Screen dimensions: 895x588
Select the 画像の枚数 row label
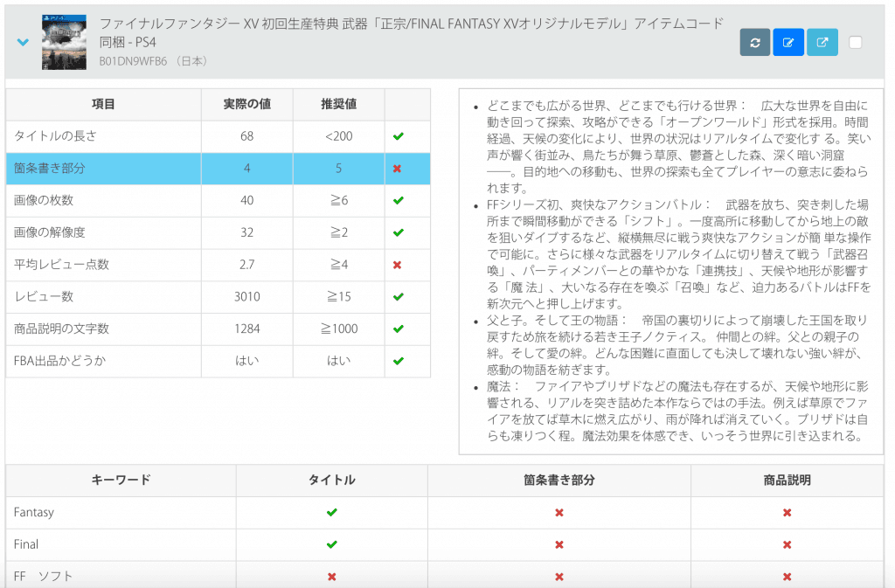tap(44, 200)
